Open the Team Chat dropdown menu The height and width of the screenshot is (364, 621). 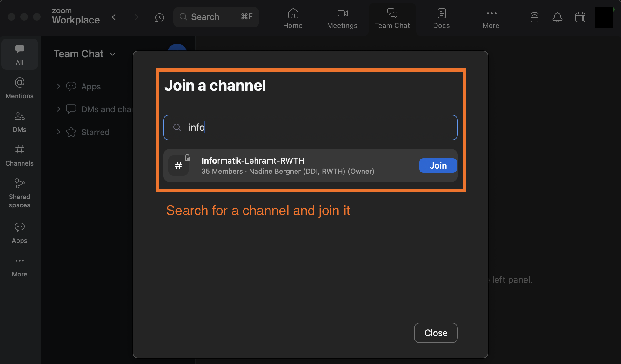[113, 54]
